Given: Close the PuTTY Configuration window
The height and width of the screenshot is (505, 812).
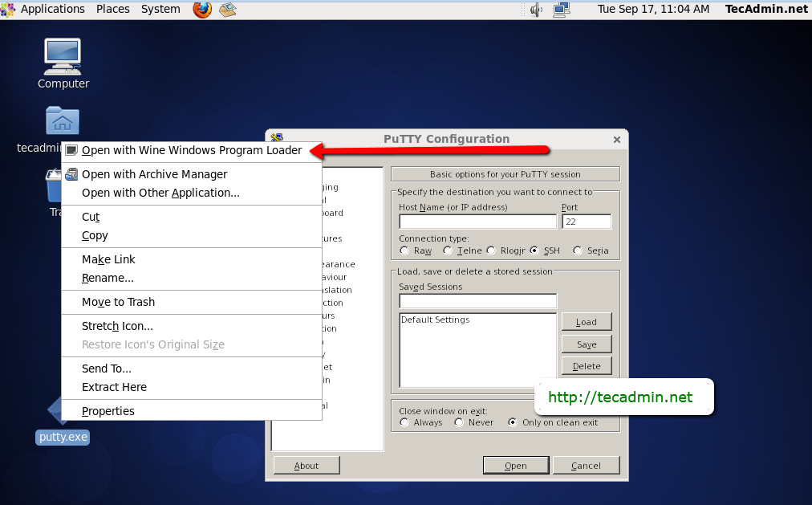Looking at the screenshot, I should click(x=617, y=140).
